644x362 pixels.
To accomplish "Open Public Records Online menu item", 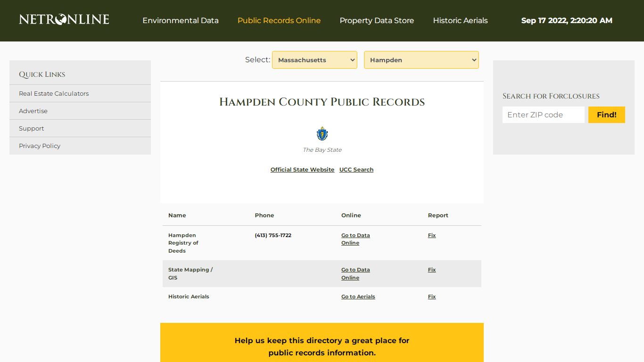I will [x=279, y=21].
